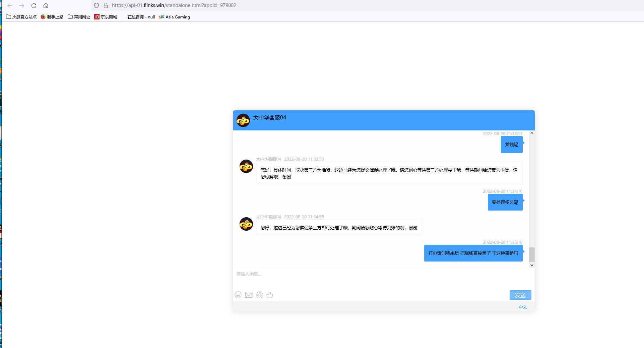Reload the page with the refresh icon

click(34, 5)
